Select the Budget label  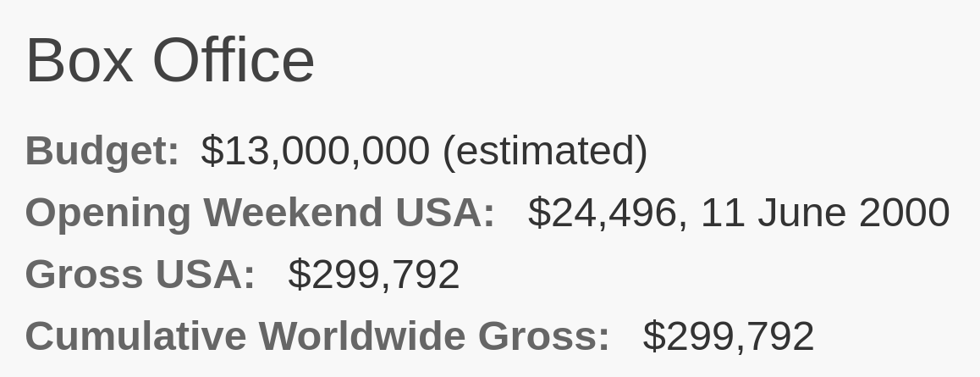102,151
